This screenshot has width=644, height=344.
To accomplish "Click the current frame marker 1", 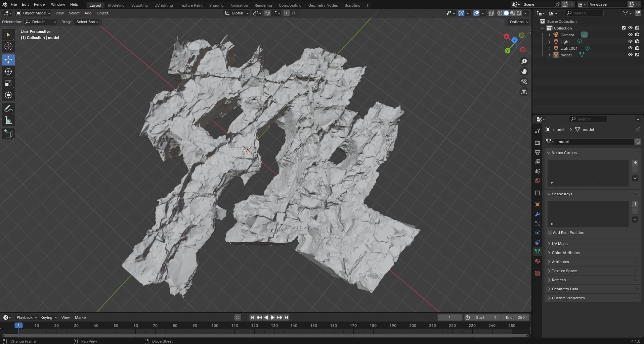I will pos(18,326).
